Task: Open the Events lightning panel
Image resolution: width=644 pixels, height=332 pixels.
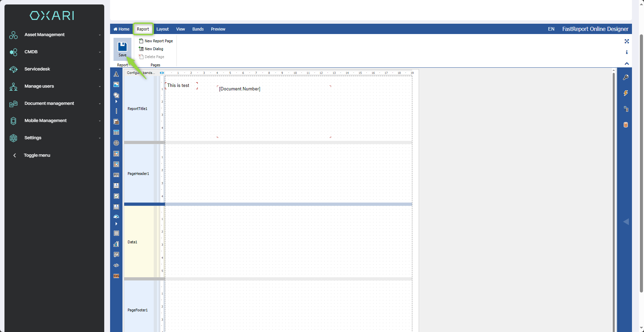Action: [626, 93]
